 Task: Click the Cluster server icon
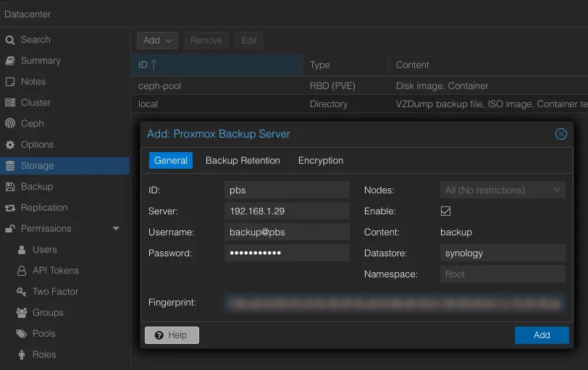[x=10, y=103]
